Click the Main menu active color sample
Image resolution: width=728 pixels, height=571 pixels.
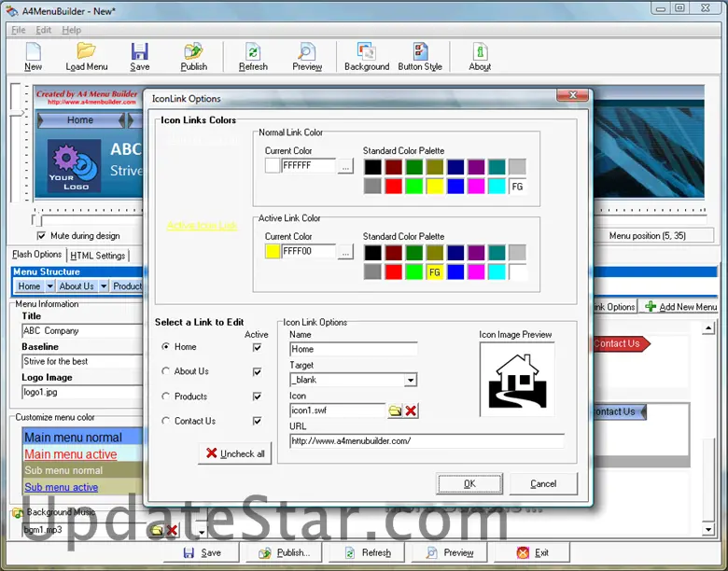coord(71,454)
